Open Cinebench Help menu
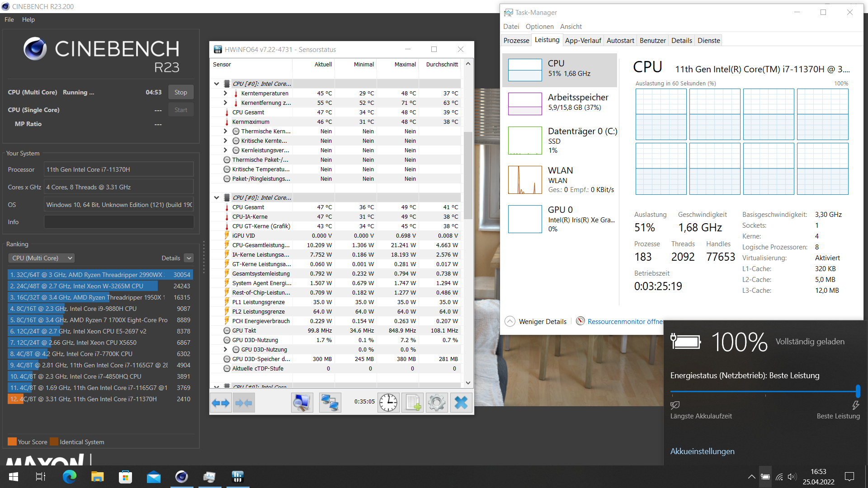 pyautogui.click(x=28, y=19)
